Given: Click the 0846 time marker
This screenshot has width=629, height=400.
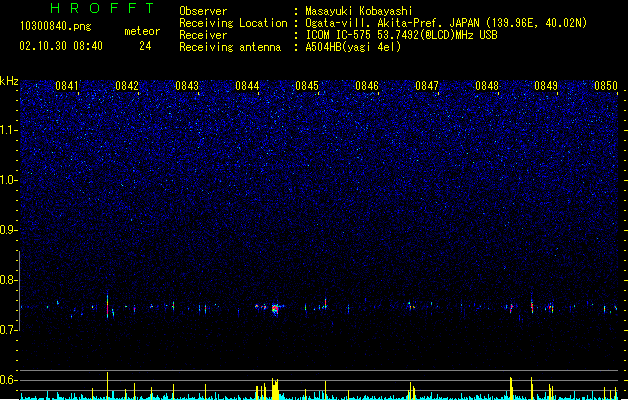Looking at the screenshot, I should pos(367,86).
